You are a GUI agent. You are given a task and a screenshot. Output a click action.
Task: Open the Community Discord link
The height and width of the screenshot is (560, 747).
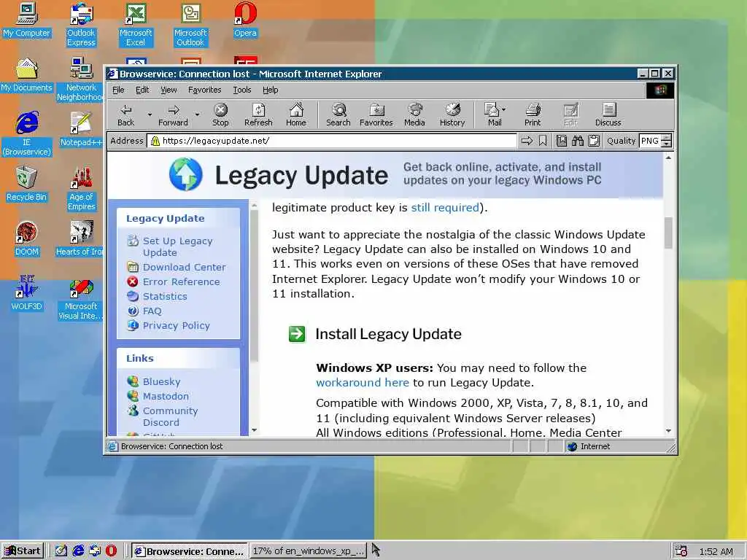click(x=170, y=416)
